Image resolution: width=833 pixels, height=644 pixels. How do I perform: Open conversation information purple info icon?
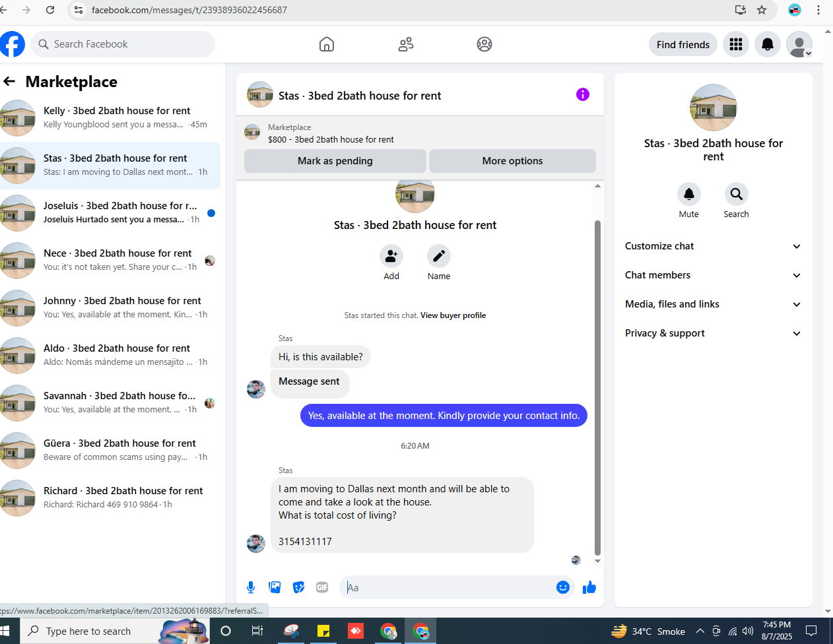pyautogui.click(x=583, y=94)
